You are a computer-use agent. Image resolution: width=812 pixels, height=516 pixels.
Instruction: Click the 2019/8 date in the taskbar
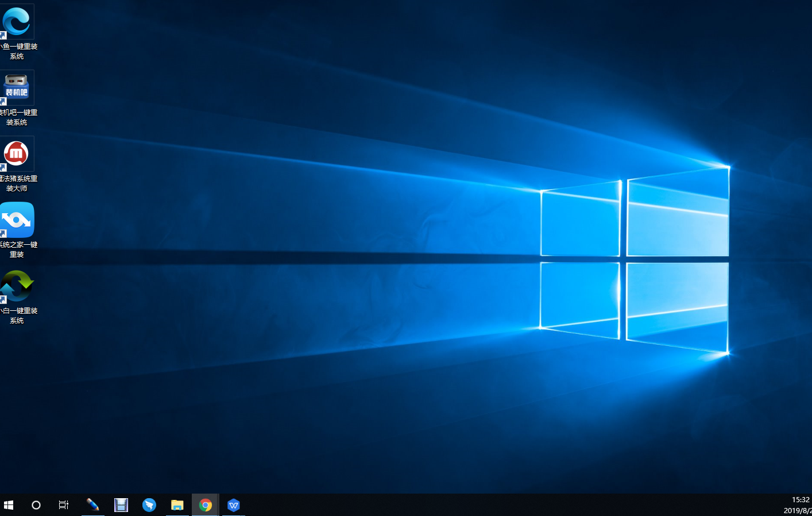click(798, 510)
